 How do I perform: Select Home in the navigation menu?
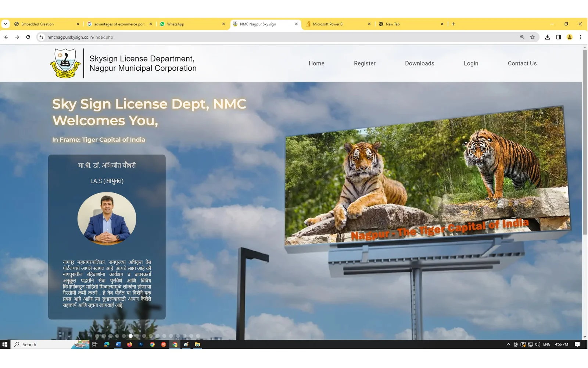click(316, 63)
